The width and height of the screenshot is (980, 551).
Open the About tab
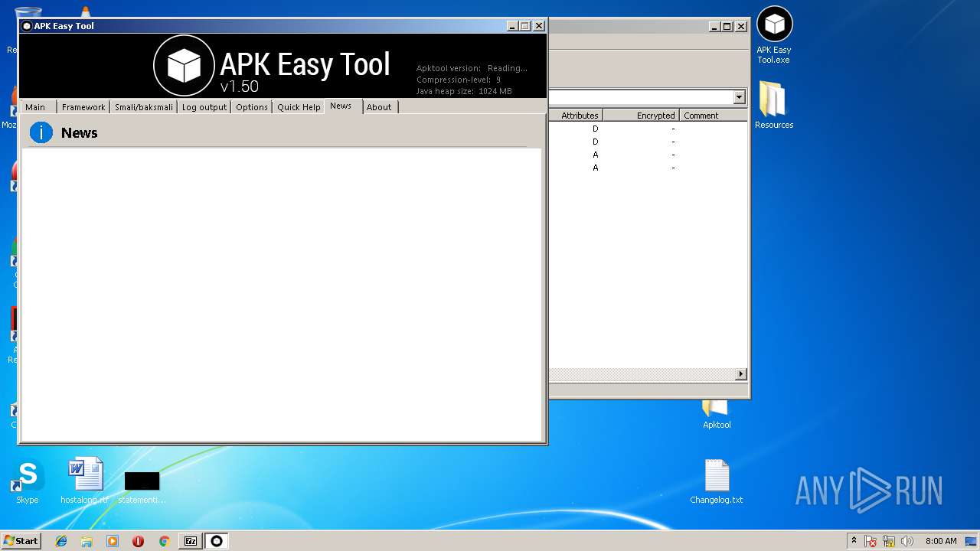379,107
